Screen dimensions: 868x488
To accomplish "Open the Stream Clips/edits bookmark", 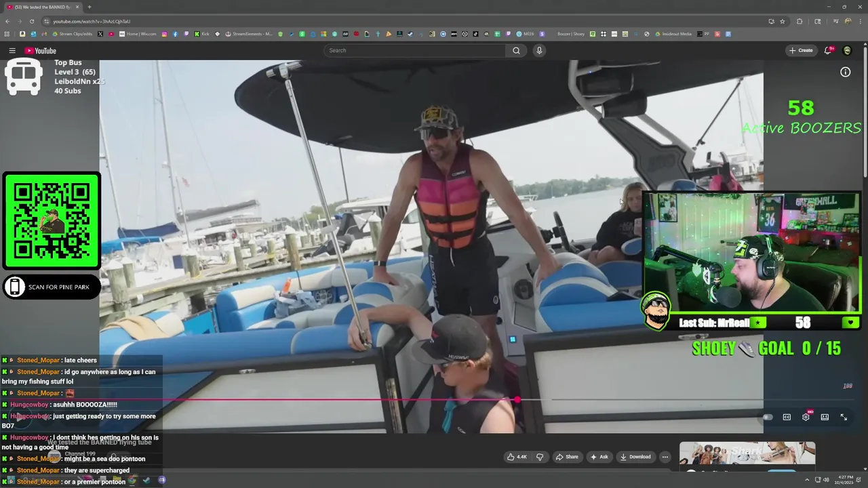I will [x=73, y=34].
